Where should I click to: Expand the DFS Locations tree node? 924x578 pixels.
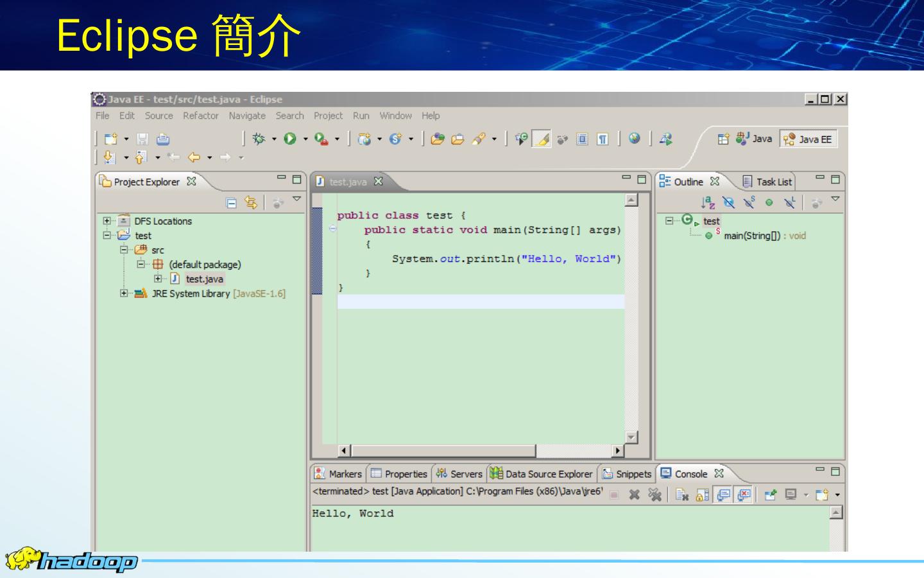pos(107,221)
